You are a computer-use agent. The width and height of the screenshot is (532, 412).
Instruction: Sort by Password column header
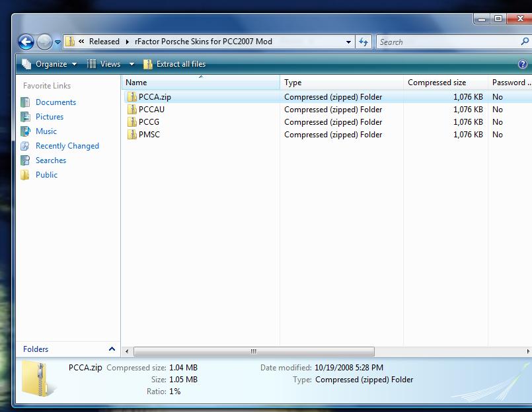[510, 83]
